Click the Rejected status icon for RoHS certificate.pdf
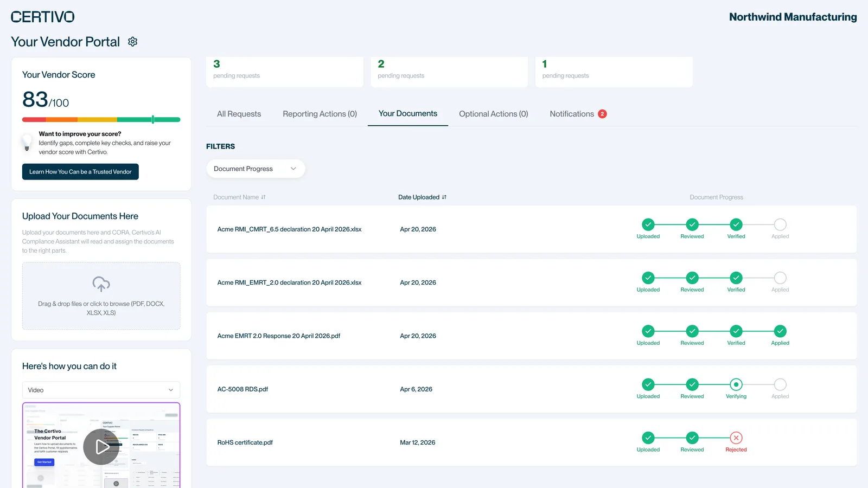 click(x=736, y=438)
